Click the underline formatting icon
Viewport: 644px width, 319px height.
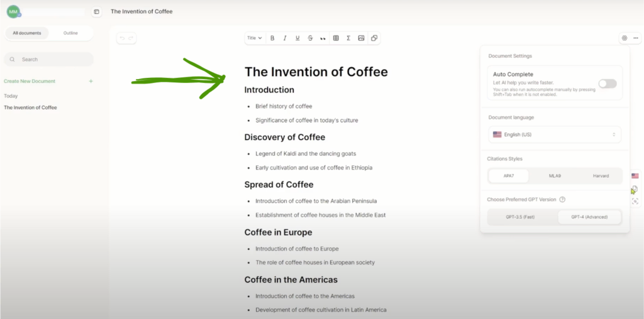click(x=297, y=38)
